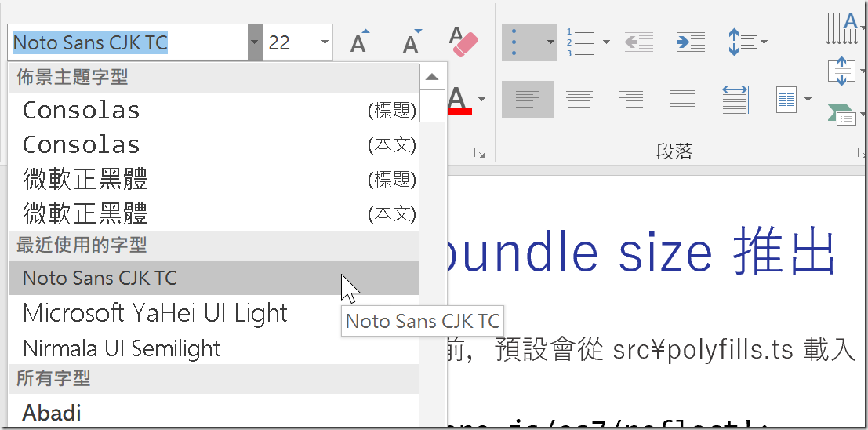Screen dimensions: 868x430
Task: Center the paragraph text
Action: (579, 100)
